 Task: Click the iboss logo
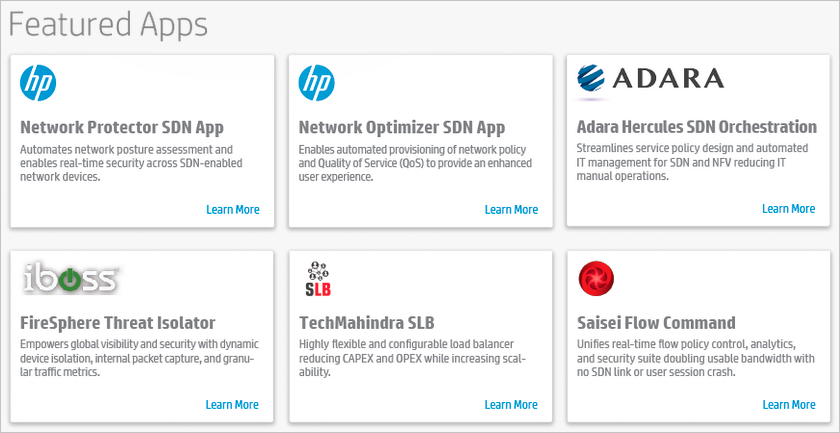(x=71, y=279)
